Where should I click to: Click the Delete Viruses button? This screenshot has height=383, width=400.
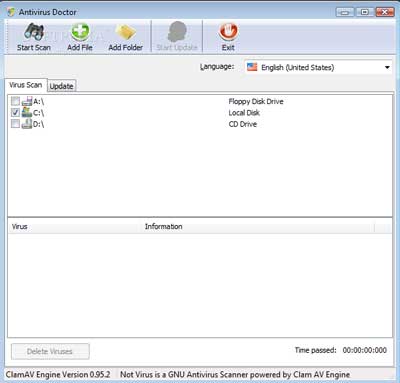coord(50,351)
